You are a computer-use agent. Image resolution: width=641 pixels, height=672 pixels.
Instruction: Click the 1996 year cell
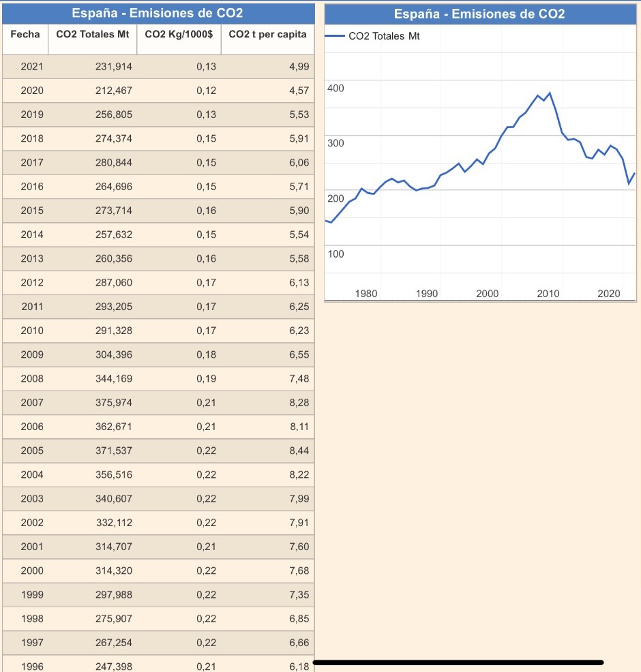[32, 666]
